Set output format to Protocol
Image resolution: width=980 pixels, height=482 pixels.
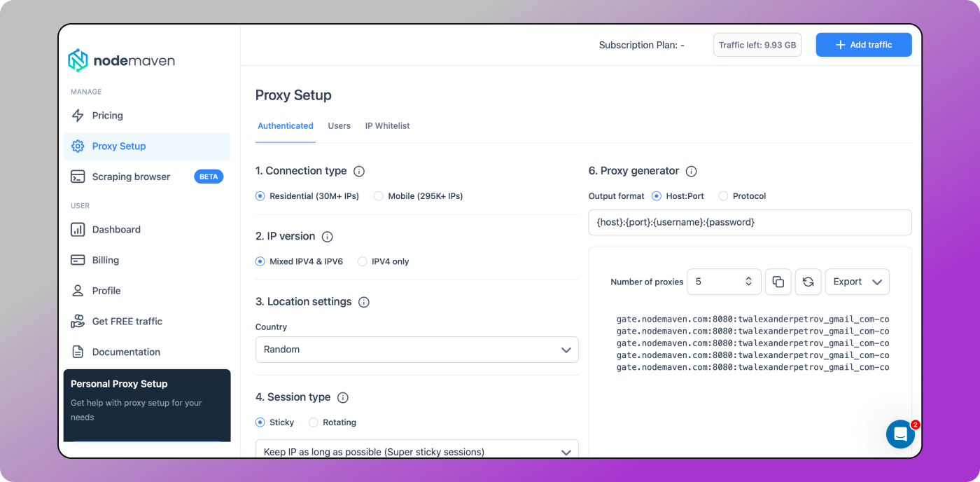722,196
